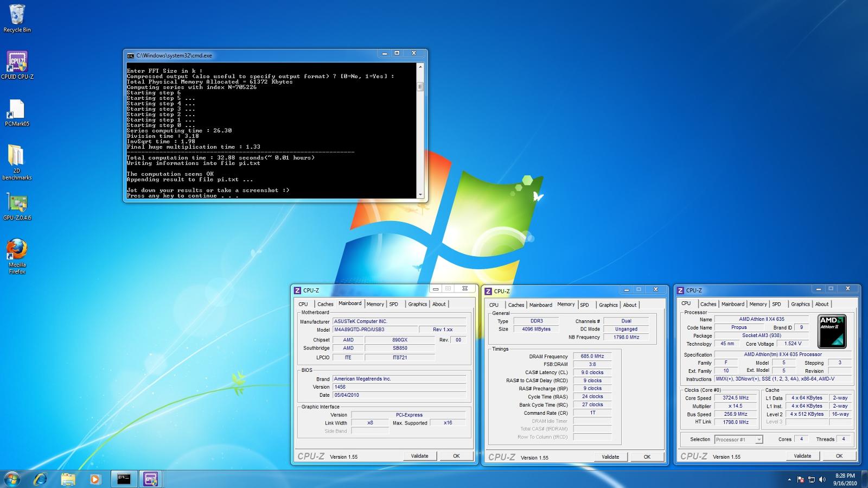Show hidden system tray icons arrow

tap(789, 479)
